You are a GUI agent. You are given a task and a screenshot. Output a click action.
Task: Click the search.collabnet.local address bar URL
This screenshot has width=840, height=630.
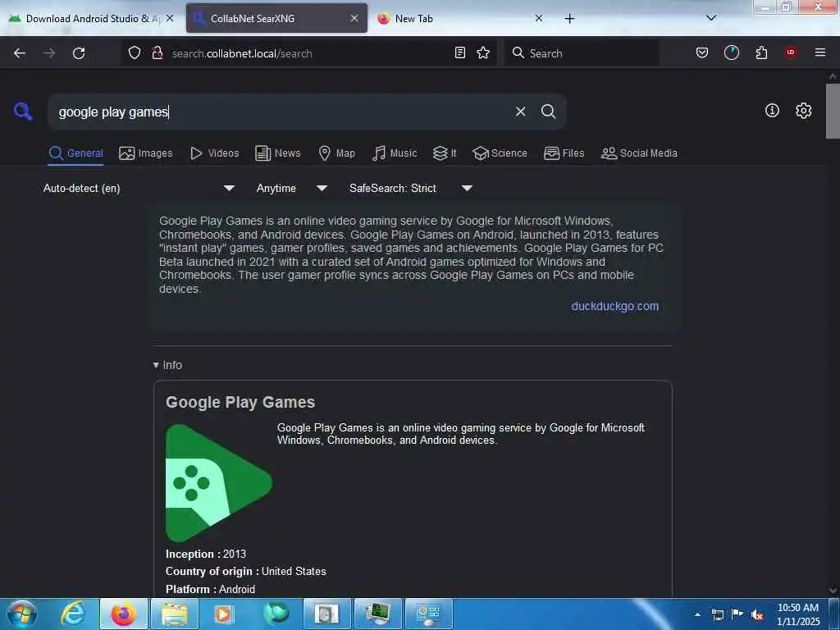click(x=242, y=53)
